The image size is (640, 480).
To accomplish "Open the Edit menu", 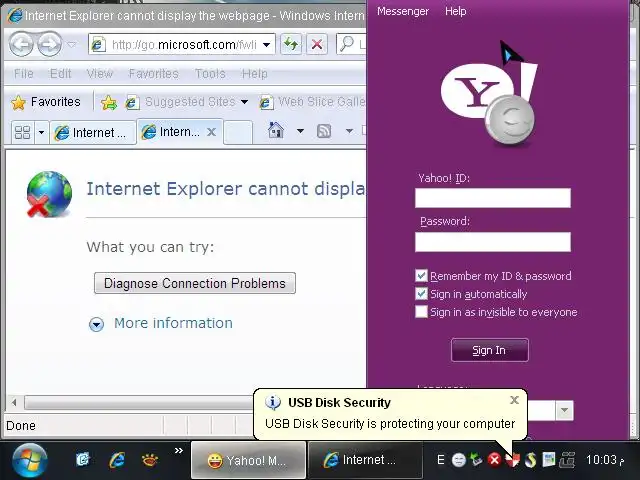I will (x=60, y=74).
